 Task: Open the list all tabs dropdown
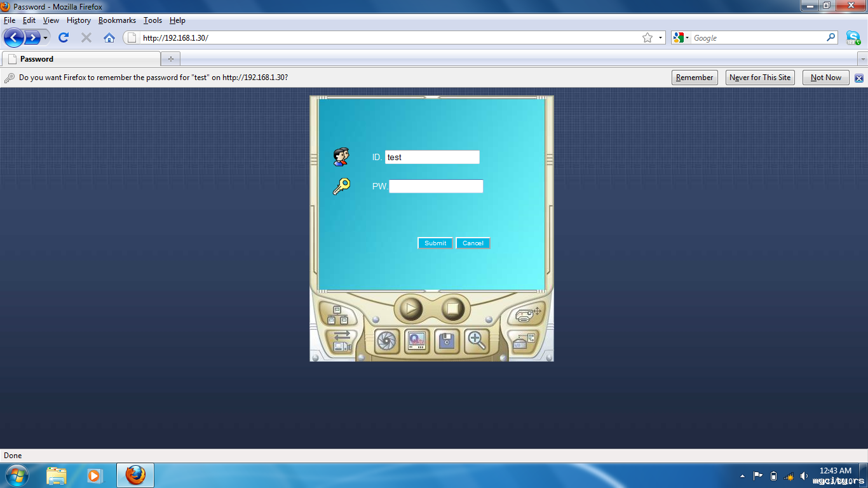(862, 59)
